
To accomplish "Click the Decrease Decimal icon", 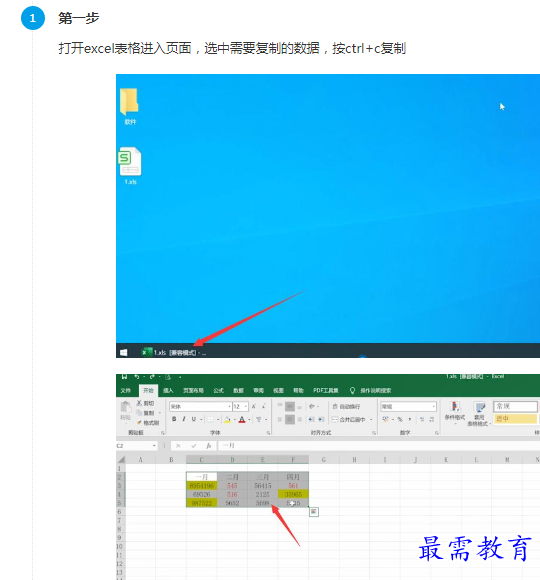I will pos(432,419).
